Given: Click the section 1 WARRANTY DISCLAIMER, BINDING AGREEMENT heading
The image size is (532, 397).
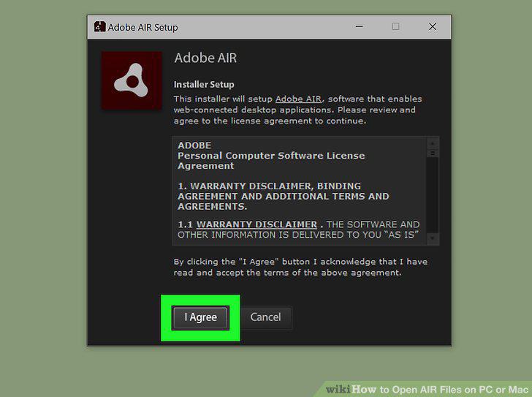Looking at the screenshot, I should pos(284,197).
